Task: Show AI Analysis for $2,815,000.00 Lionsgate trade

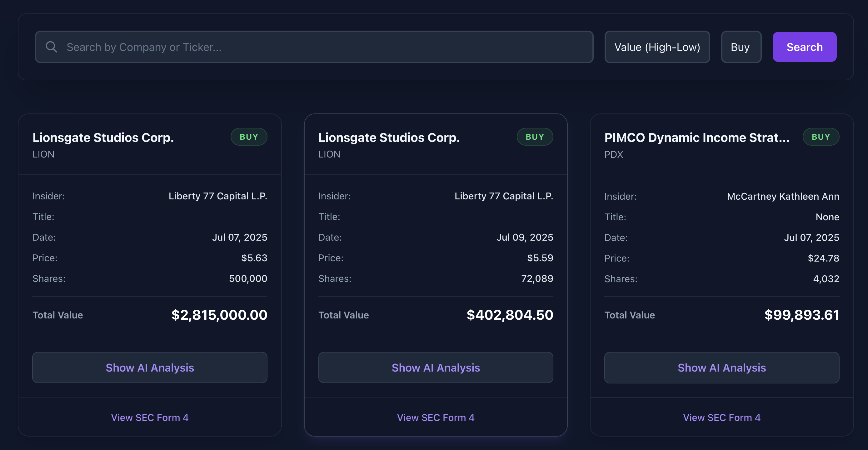Action: coord(150,367)
